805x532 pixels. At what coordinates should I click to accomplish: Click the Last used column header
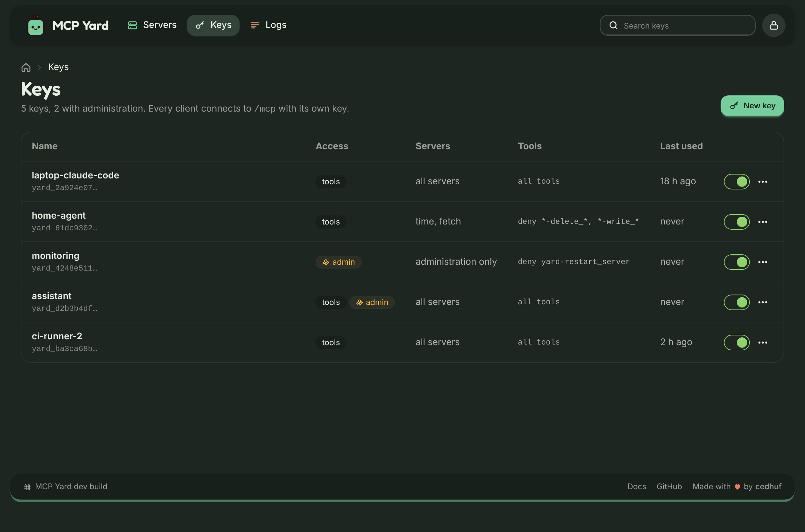681,146
